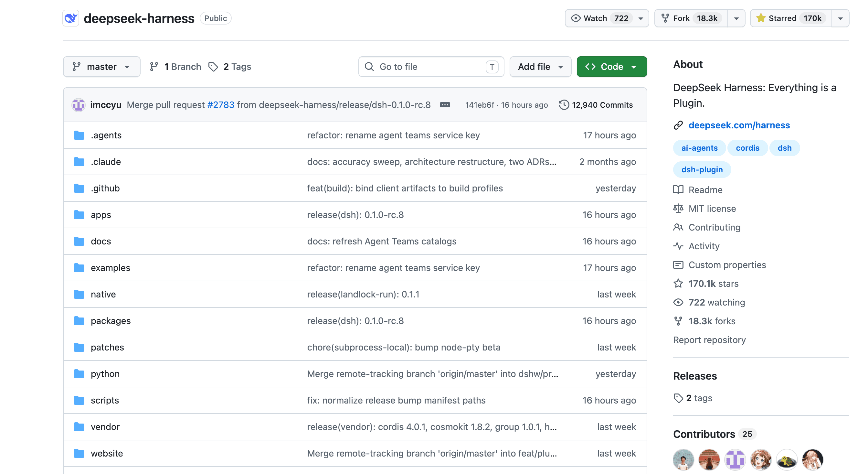Expand commit message ellipsis icon
Image resolution: width=868 pixels, height=474 pixels.
pyautogui.click(x=445, y=105)
